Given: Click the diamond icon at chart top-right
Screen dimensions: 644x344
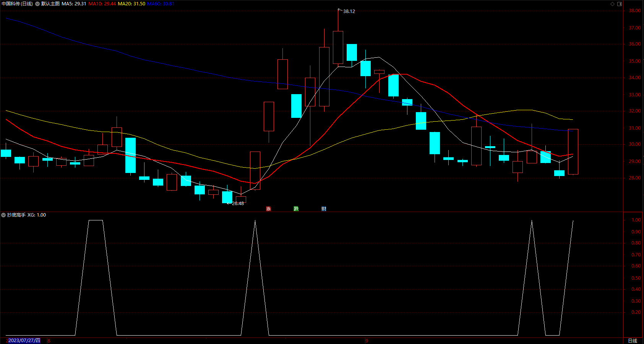Looking at the screenshot, I should (x=612, y=4).
